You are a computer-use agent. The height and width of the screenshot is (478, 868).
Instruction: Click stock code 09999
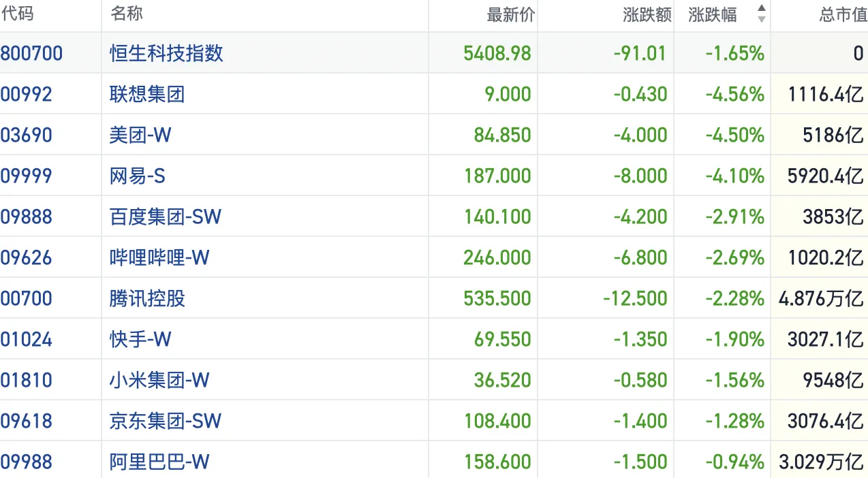point(27,176)
